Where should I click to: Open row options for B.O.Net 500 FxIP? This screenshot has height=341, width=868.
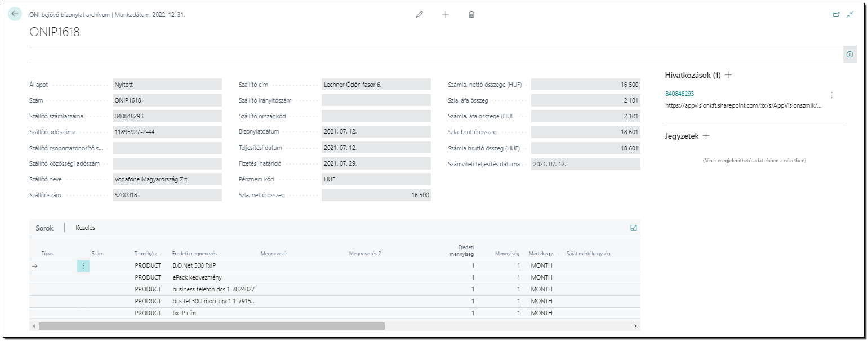point(83,265)
